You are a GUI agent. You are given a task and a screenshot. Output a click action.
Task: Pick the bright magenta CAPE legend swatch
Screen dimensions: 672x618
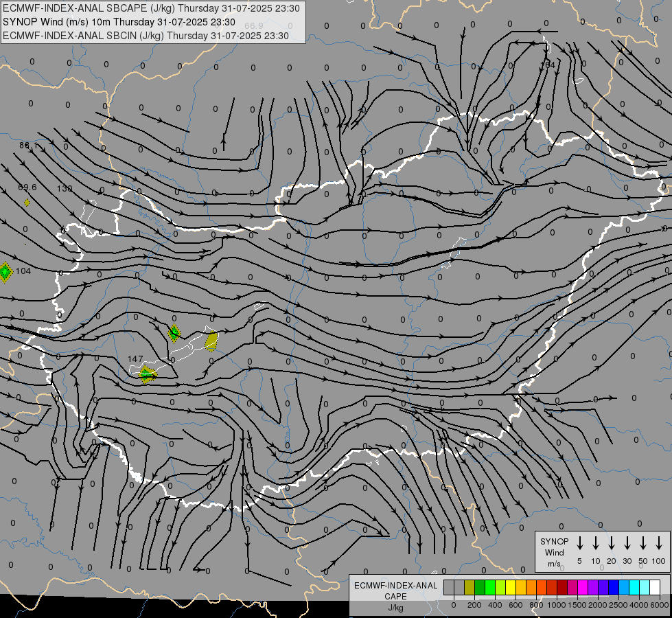tap(583, 588)
